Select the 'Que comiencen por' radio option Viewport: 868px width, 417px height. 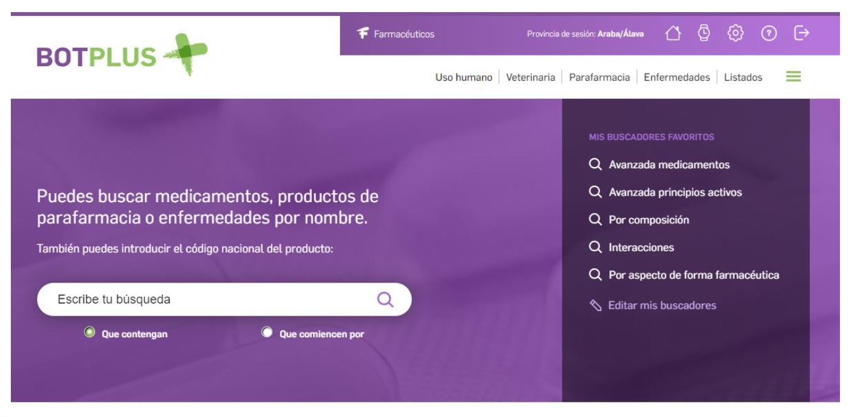point(267,333)
